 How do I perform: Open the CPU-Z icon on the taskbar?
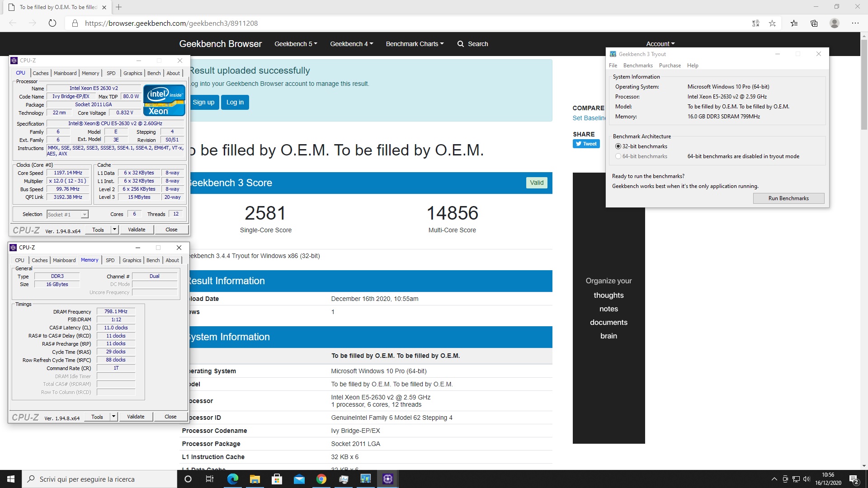tap(388, 479)
